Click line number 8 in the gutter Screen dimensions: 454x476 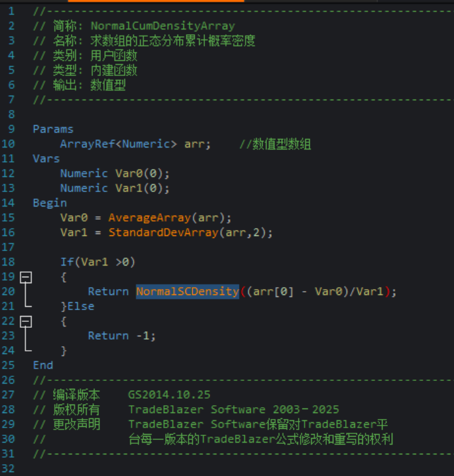point(11,115)
